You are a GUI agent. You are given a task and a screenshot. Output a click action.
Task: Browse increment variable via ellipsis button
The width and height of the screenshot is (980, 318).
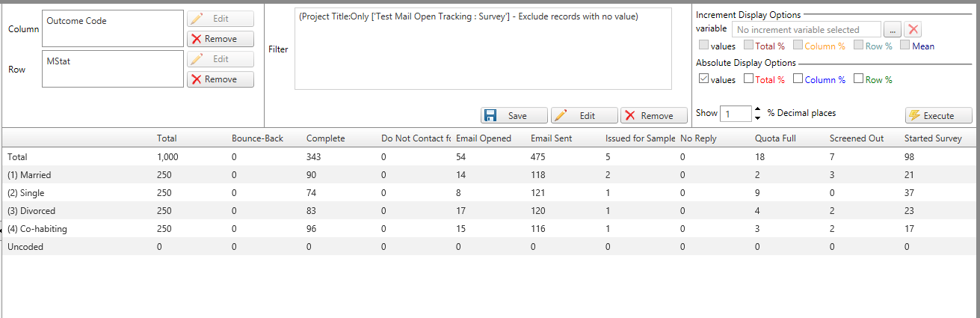click(893, 30)
